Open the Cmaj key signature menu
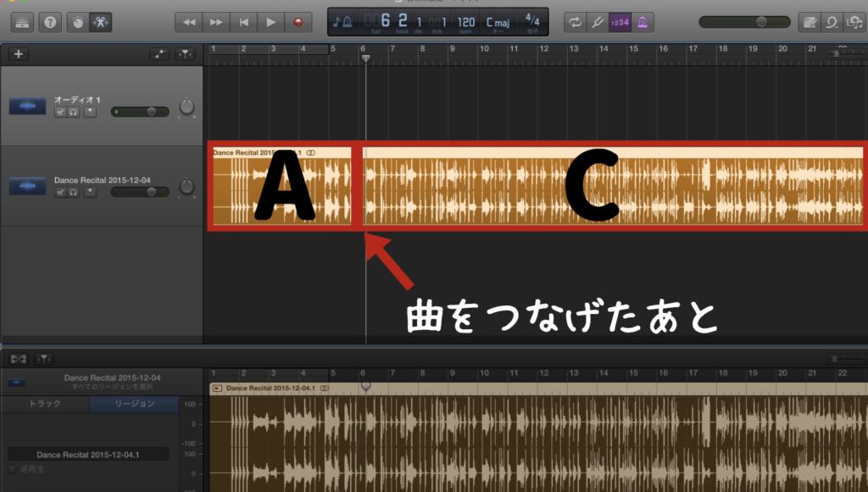Screen dimensions: 868x492 click(x=498, y=23)
